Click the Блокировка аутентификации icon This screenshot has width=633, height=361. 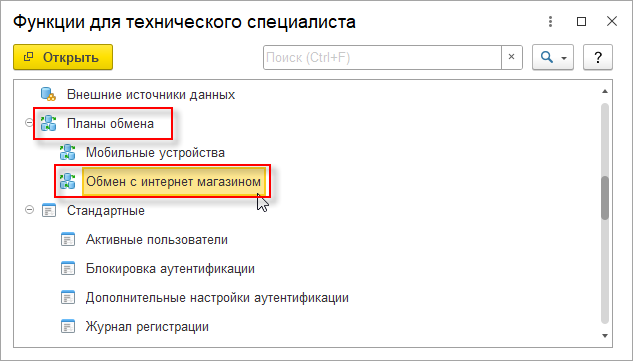(x=68, y=269)
